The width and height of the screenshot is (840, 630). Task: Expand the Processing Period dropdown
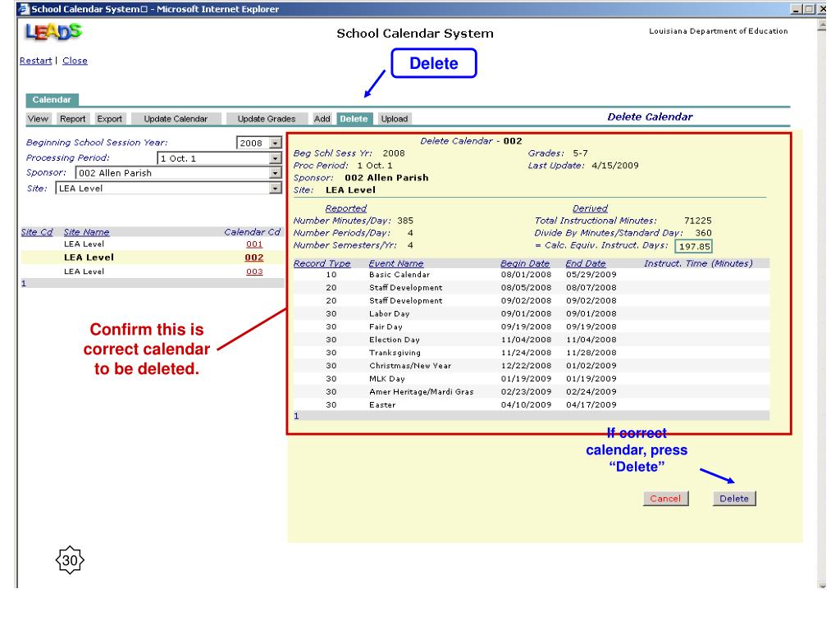(275, 158)
